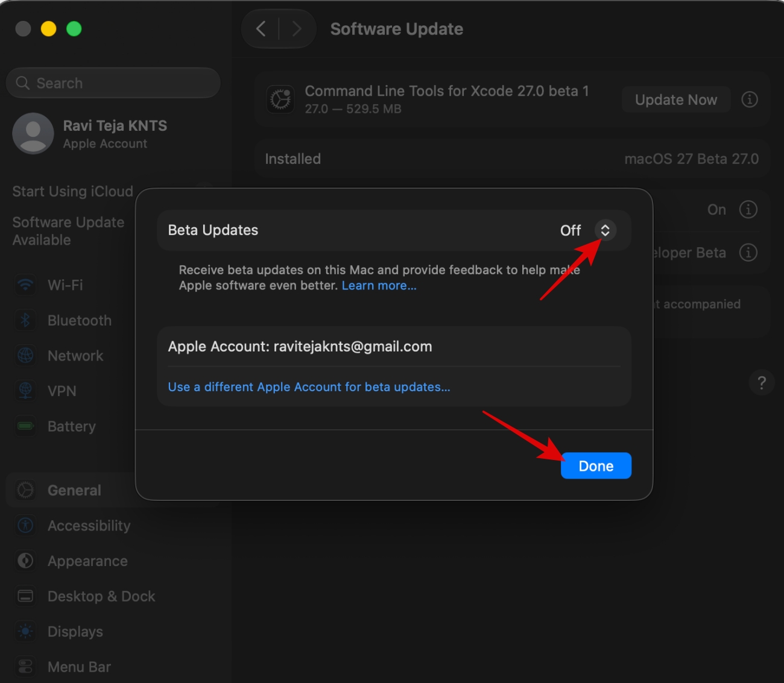Click the Wi-Fi icon
The width and height of the screenshot is (784, 683).
coord(25,285)
